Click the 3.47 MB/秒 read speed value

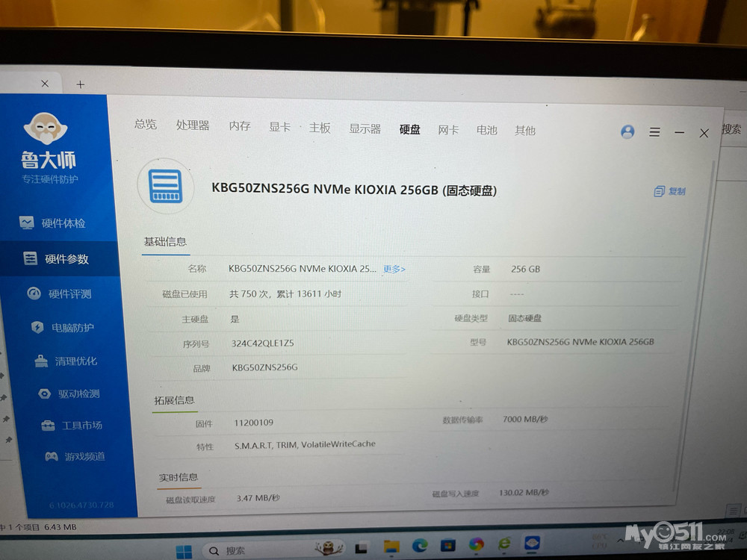(x=258, y=497)
